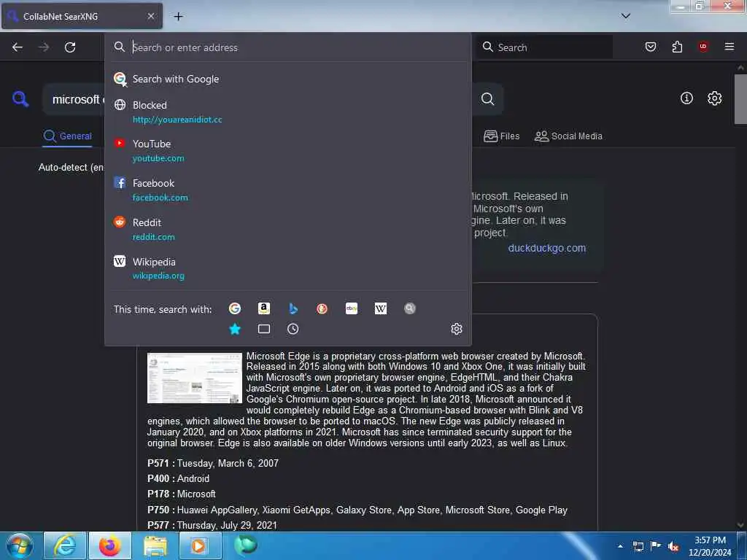Open Reddit suggestion in dropdown
The width and height of the screenshot is (747, 560).
coord(288,230)
